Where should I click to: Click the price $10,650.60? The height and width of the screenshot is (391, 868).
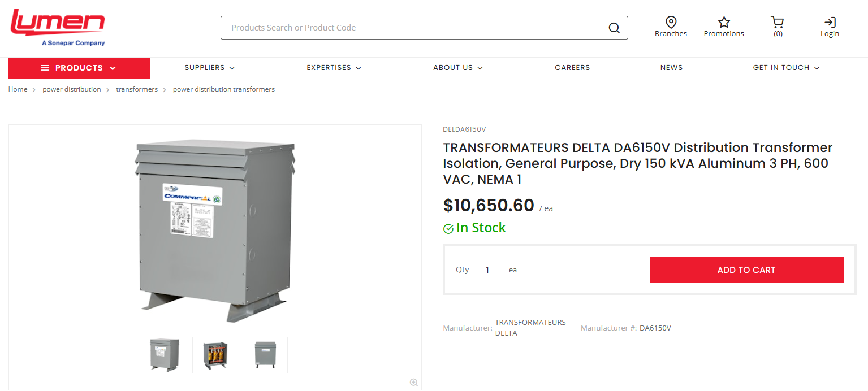(489, 205)
